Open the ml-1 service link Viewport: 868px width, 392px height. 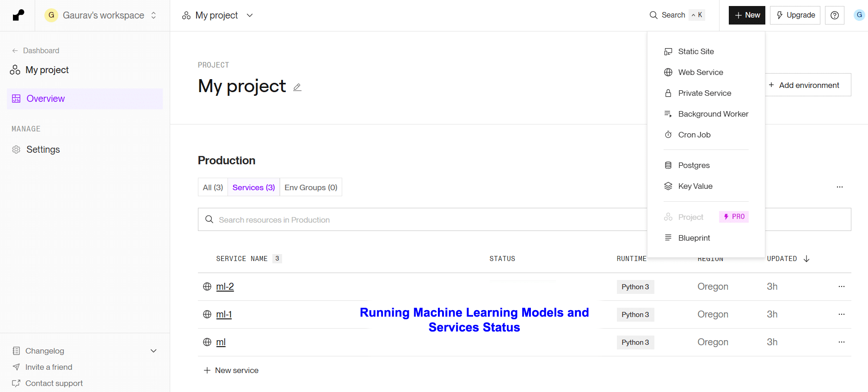click(224, 314)
